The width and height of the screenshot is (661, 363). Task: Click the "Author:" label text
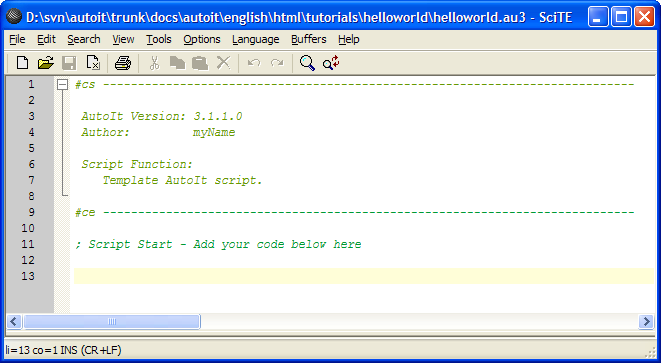(x=105, y=132)
